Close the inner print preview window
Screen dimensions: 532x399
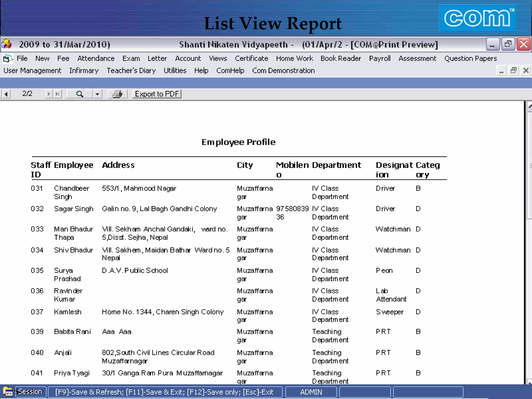pyautogui.click(x=526, y=71)
